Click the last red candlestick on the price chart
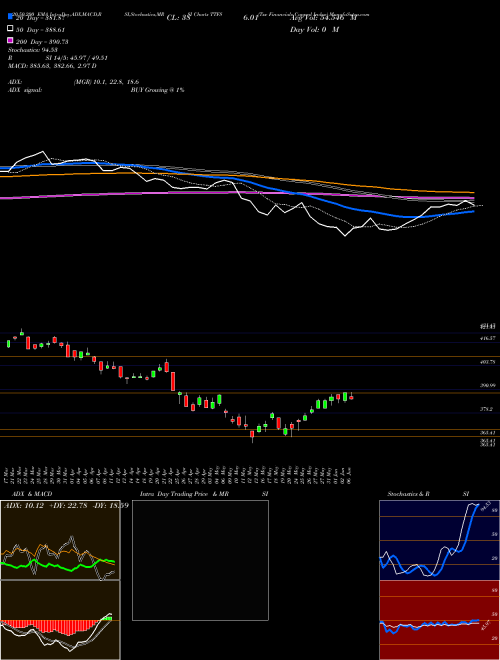Image resolution: width=500 pixels, height=660 pixels. click(351, 397)
